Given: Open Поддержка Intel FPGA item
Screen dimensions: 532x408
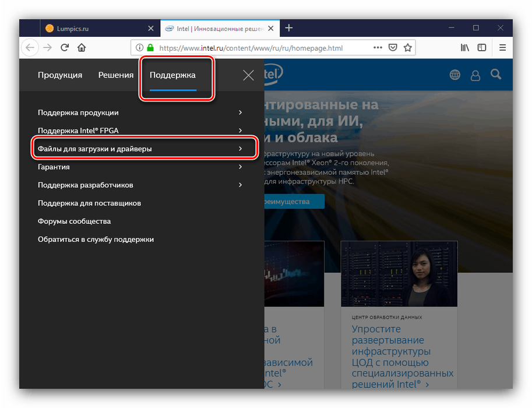Looking at the screenshot, I should (x=78, y=131).
